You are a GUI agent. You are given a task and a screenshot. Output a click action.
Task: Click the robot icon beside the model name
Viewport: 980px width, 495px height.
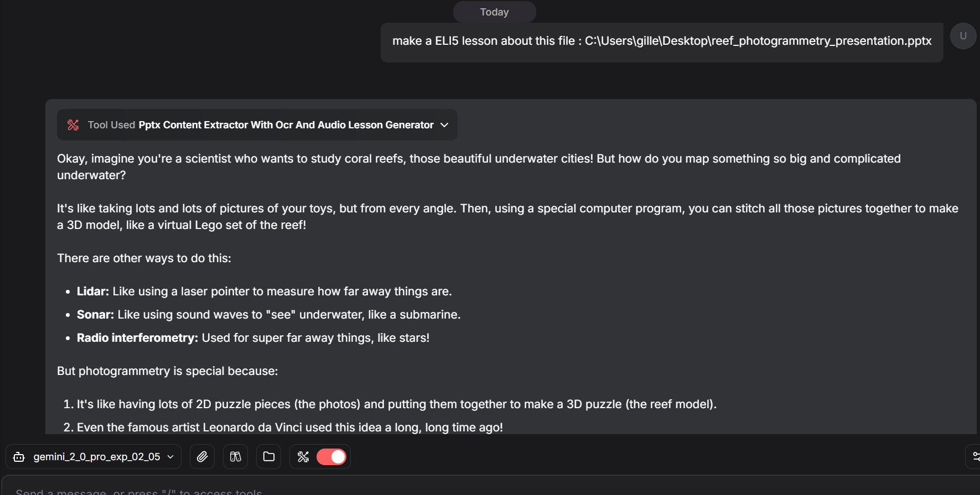[19, 456]
